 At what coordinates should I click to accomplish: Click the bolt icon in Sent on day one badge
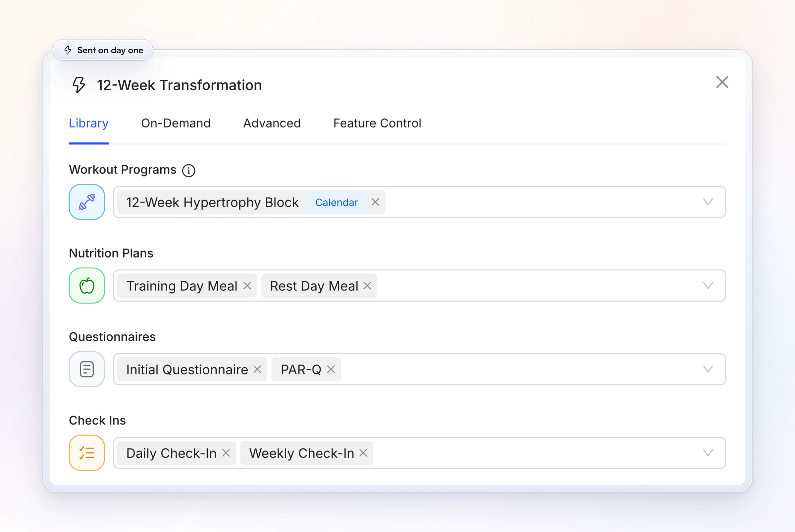tap(68, 50)
